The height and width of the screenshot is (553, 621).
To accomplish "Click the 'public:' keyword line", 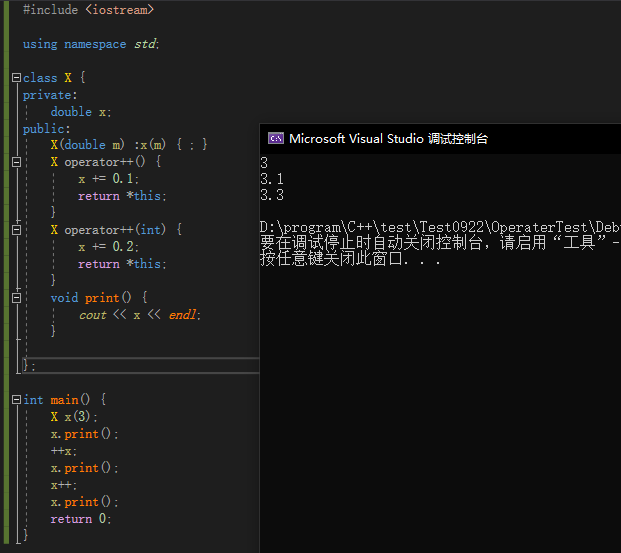I will (x=46, y=129).
